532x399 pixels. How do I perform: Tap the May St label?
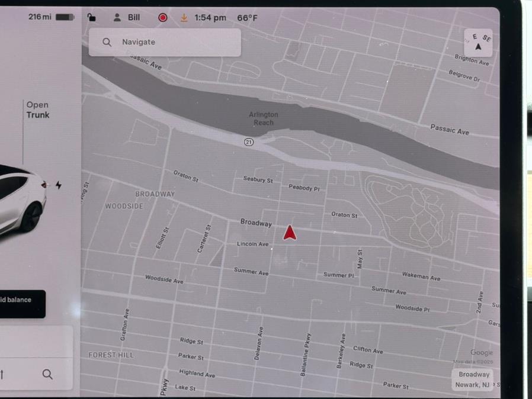(360, 259)
